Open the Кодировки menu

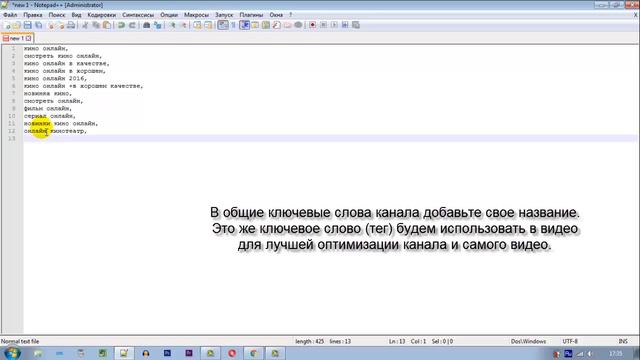coord(102,15)
